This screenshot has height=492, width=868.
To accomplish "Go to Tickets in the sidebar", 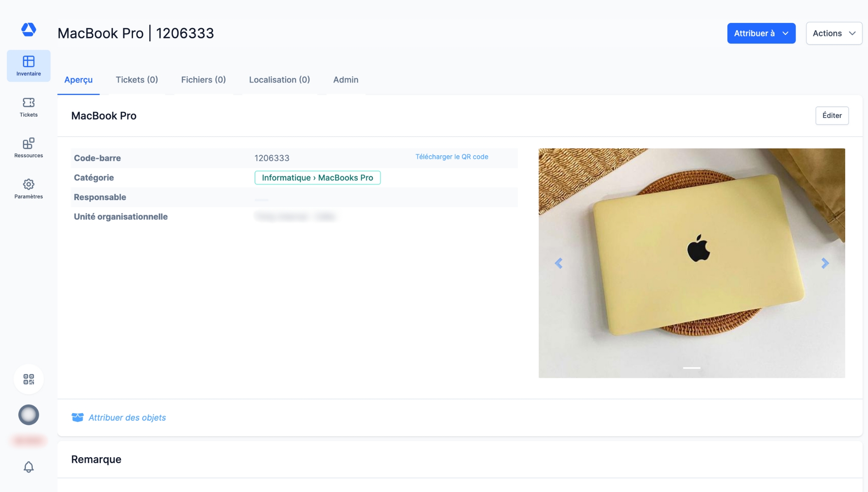I will [x=28, y=107].
